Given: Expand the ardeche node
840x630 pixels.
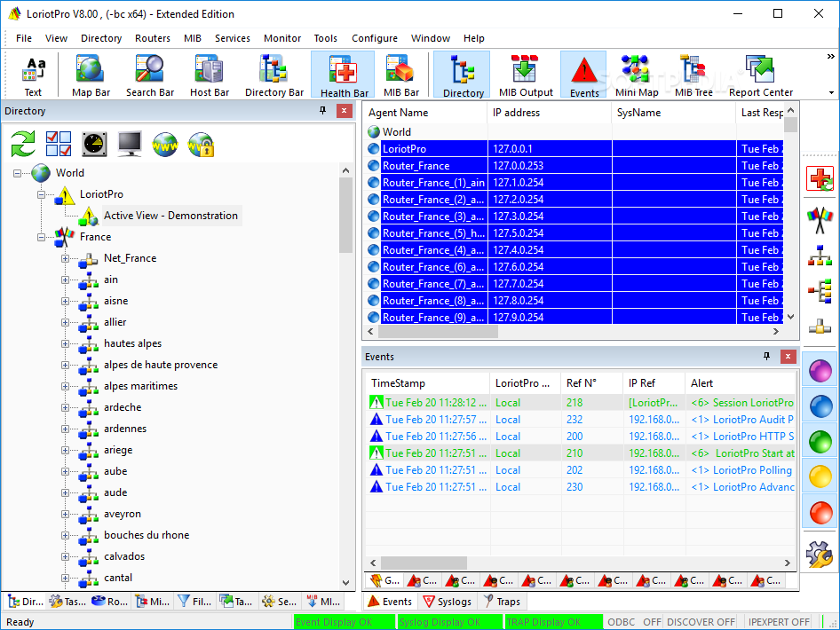Looking at the screenshot, I should coord(65,408).
